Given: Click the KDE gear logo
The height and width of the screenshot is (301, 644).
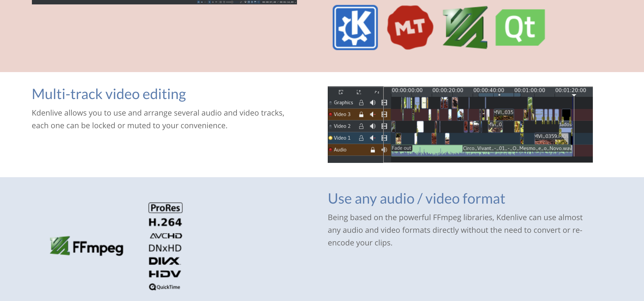Looking at the screenshot, I should point(355,28).
